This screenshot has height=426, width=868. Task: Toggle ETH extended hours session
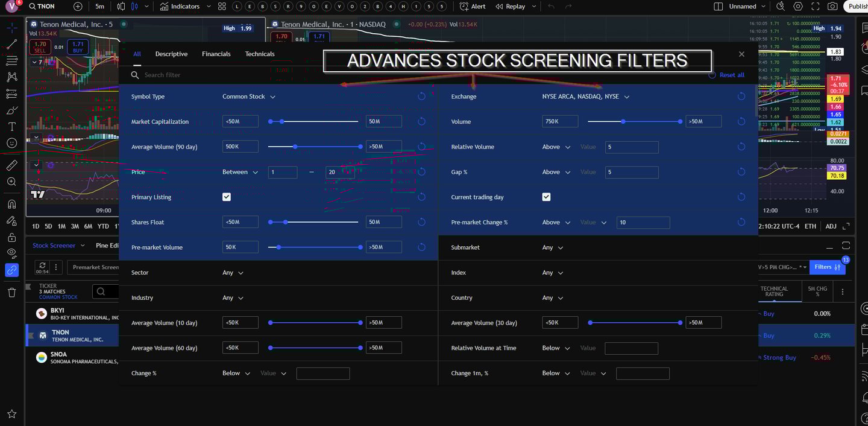coord(810,226)
